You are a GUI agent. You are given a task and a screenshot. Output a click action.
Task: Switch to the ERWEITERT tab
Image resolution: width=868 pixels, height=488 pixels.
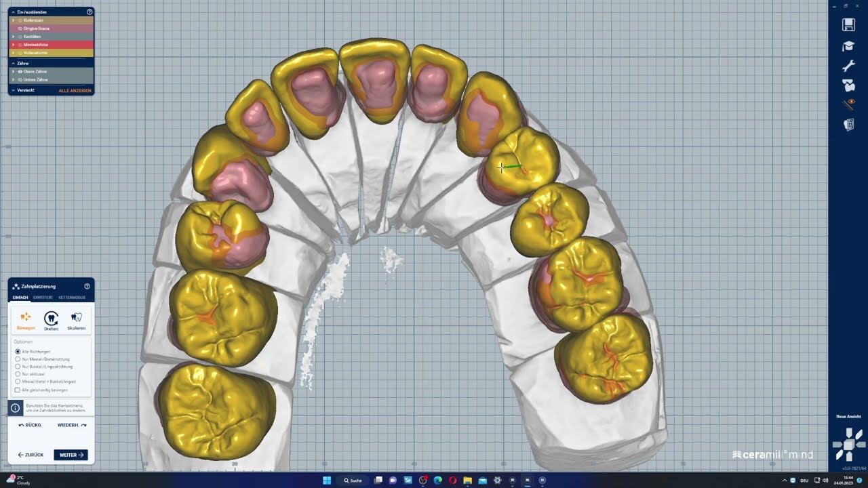43,298
